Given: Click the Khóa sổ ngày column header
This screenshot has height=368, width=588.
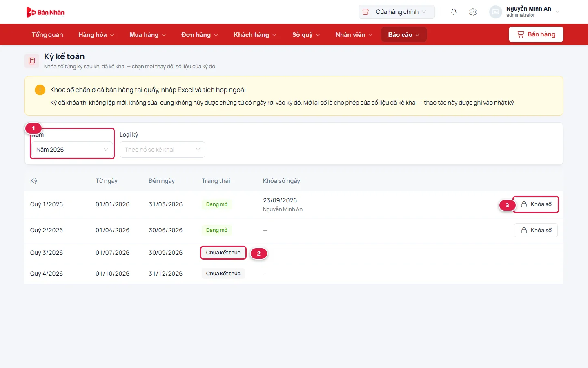Looking at the screenshot, I should (281, 181).
